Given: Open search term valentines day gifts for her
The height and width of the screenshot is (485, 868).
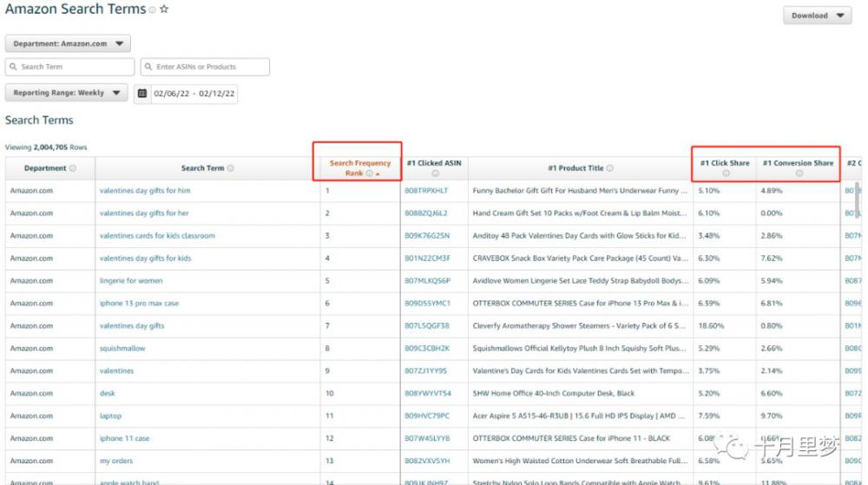Looking at the screenshot, I should 144,213.
